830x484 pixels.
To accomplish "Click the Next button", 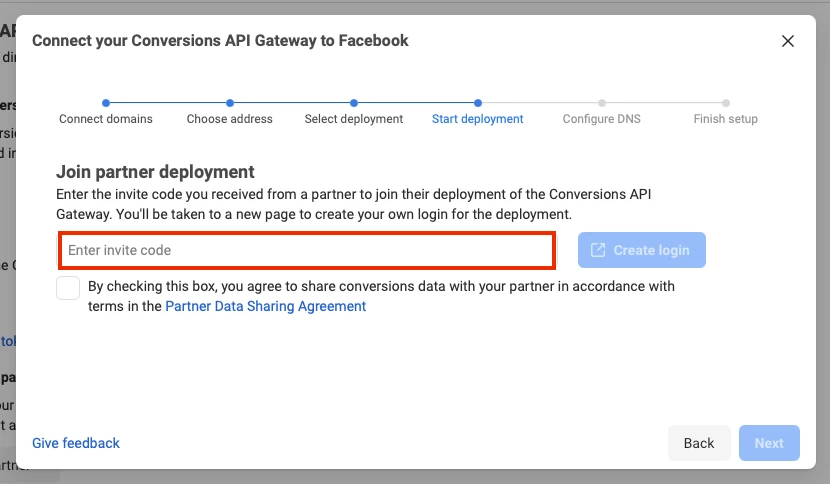I will [x=769, y=443].
